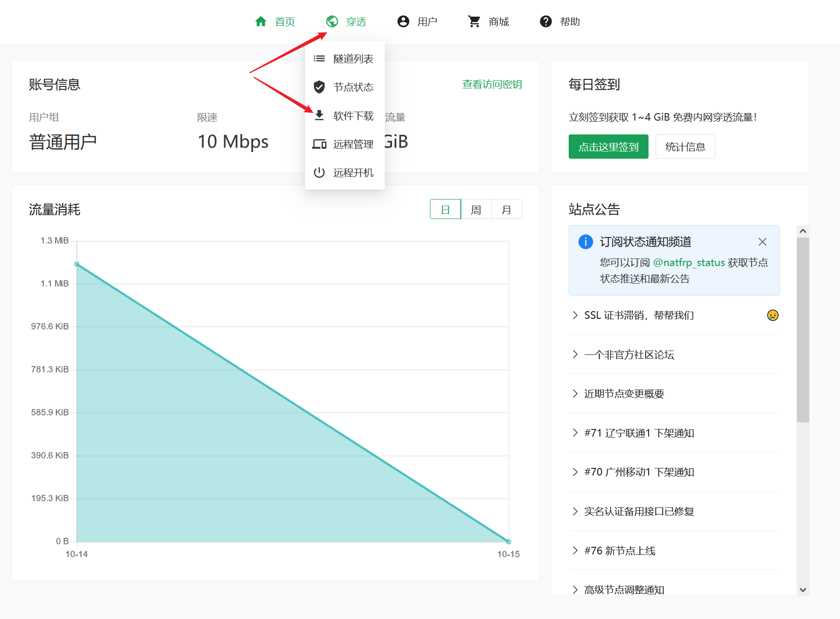Click the help question mark icon

tap(546, 21)
